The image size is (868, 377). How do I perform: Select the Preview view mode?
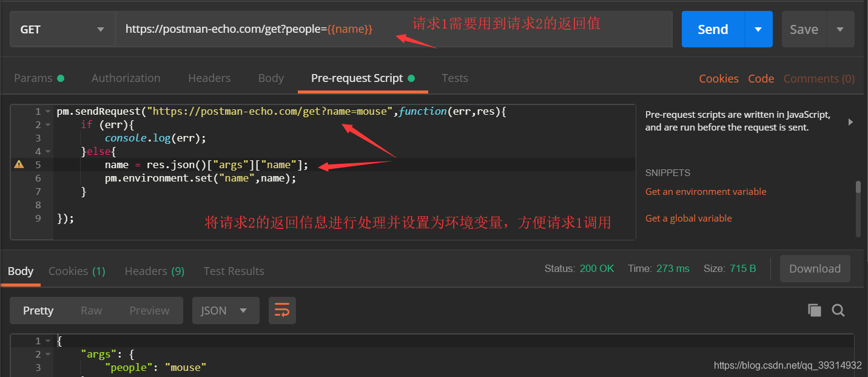[x=149, y=310]
